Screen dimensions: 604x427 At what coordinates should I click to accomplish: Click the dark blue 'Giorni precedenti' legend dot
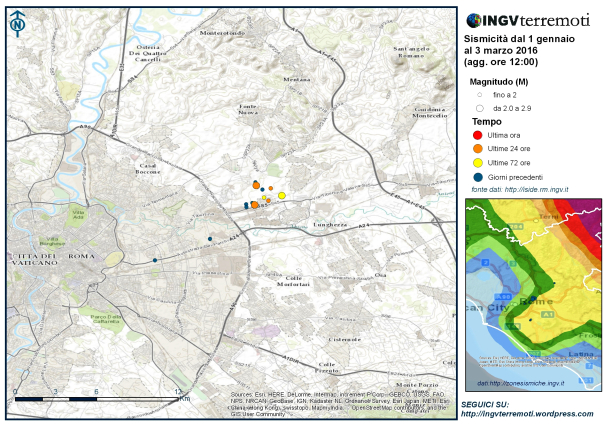479,176
